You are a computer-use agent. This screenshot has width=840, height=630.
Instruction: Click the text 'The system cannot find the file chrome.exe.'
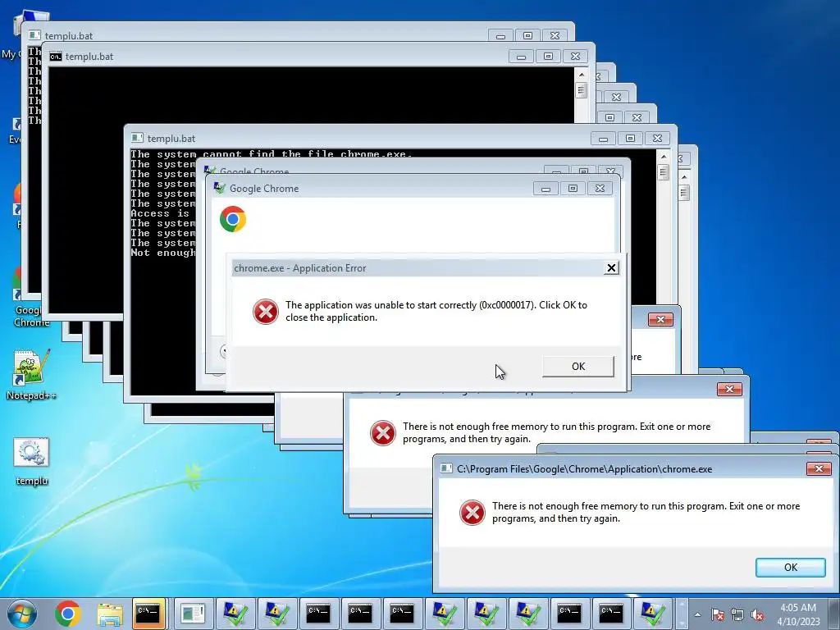tap(271, 154)
